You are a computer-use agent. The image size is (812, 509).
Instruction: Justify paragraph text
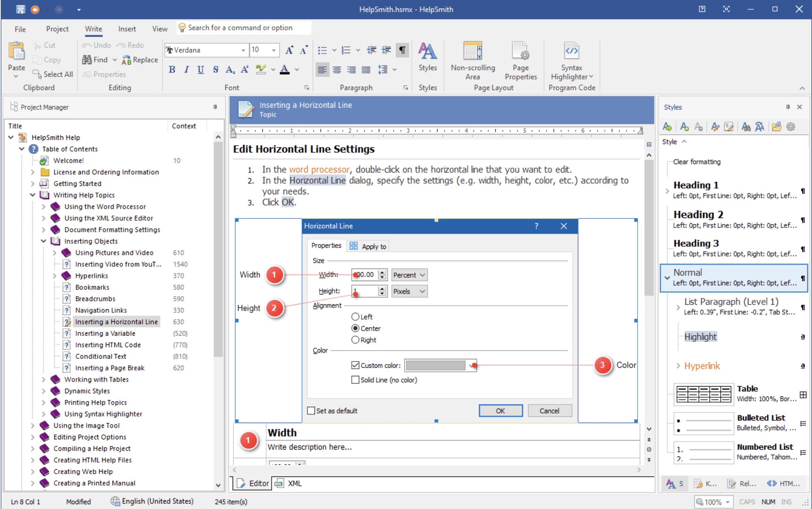click(366, 69)
